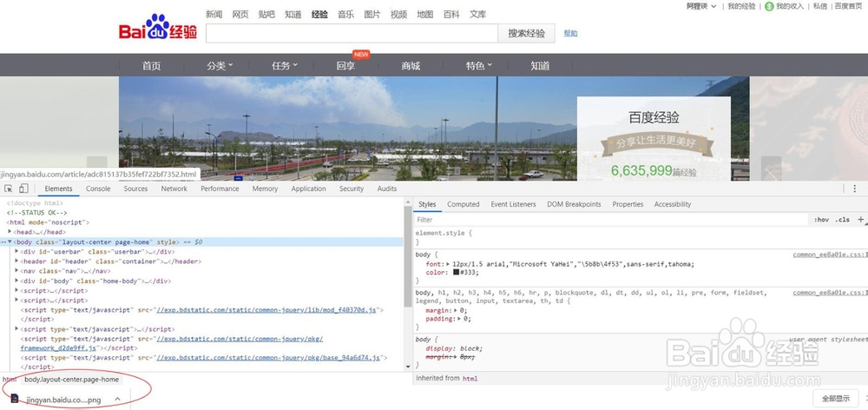Open the Performance tab
868x410 pixels.
(x=220, y=189)
